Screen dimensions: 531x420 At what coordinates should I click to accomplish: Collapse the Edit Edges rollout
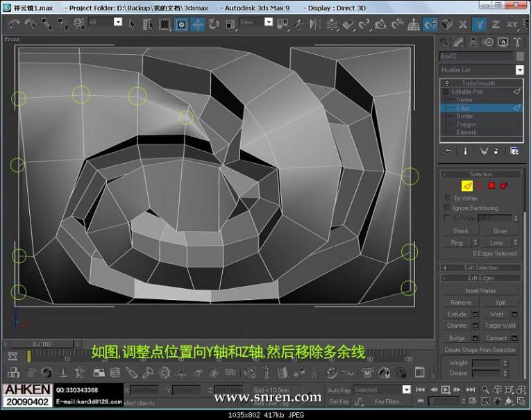480,278
